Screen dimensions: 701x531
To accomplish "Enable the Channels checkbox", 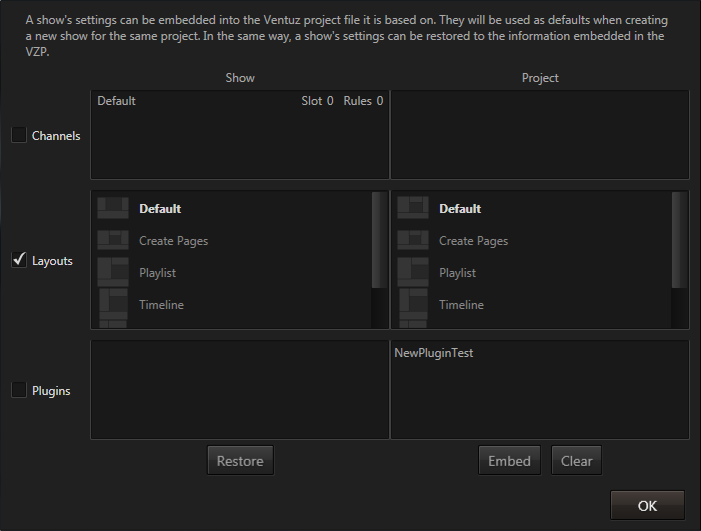I will click(x=19, y=135).
